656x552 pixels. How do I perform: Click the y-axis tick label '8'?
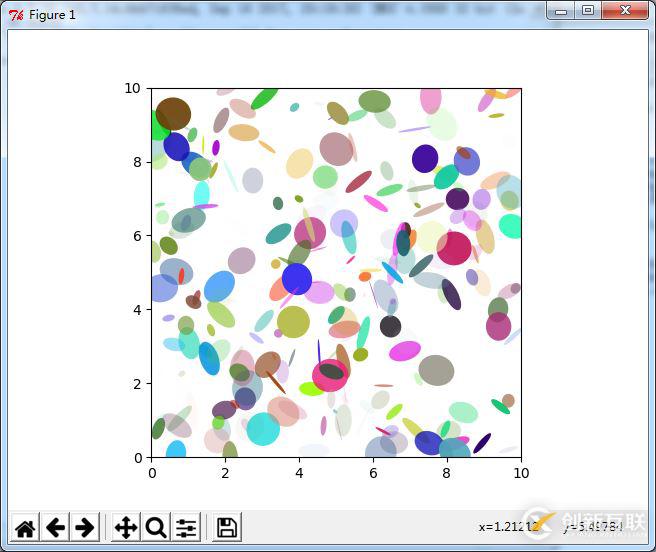[x=137, y=162]
